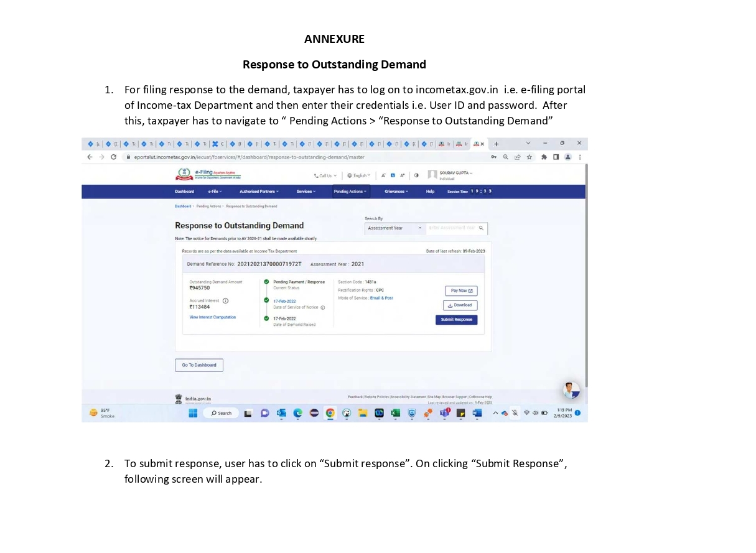Click the smallest font size A- control

pyautogui.click(x=384, y=175)
